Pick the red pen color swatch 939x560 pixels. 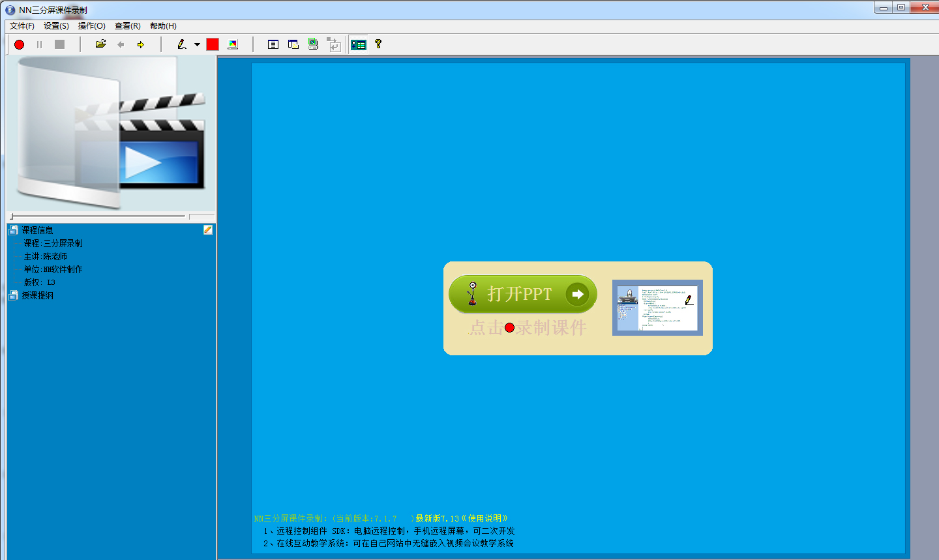pyautogui.click(x=213, y=44)
